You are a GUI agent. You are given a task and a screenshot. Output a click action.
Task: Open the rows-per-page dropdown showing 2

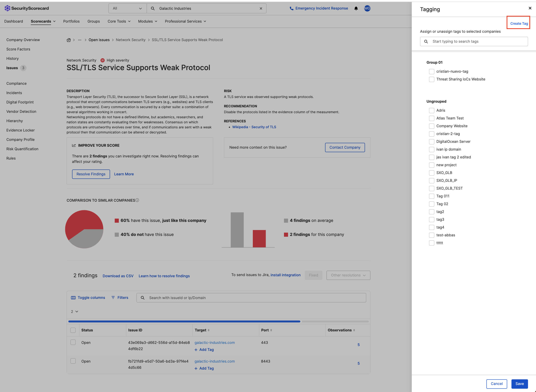pos(74,312)
